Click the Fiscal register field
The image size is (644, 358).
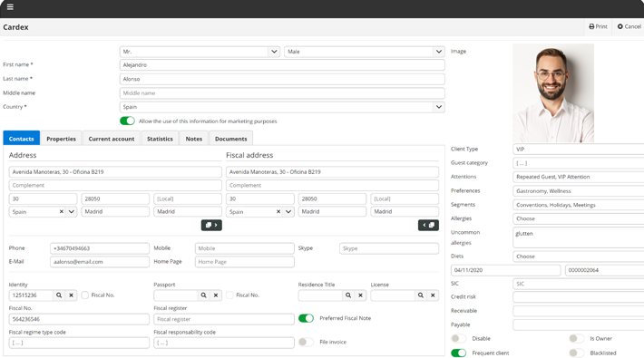224,319
